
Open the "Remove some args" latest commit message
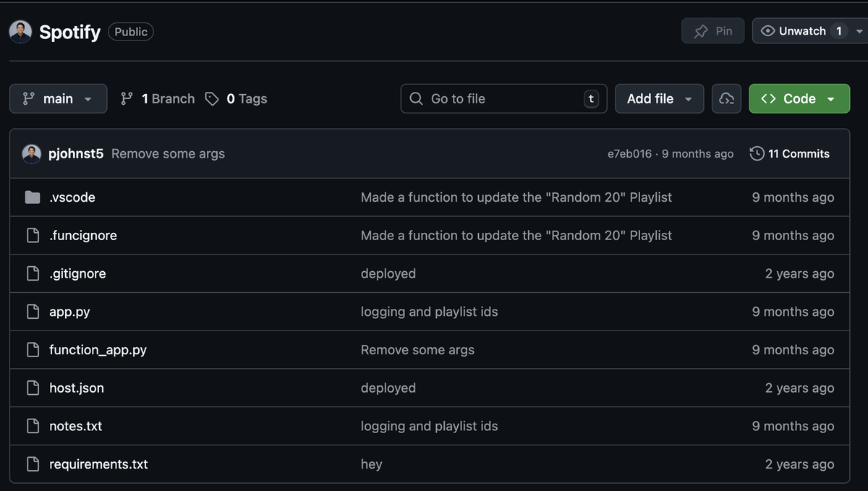[168, 153]
